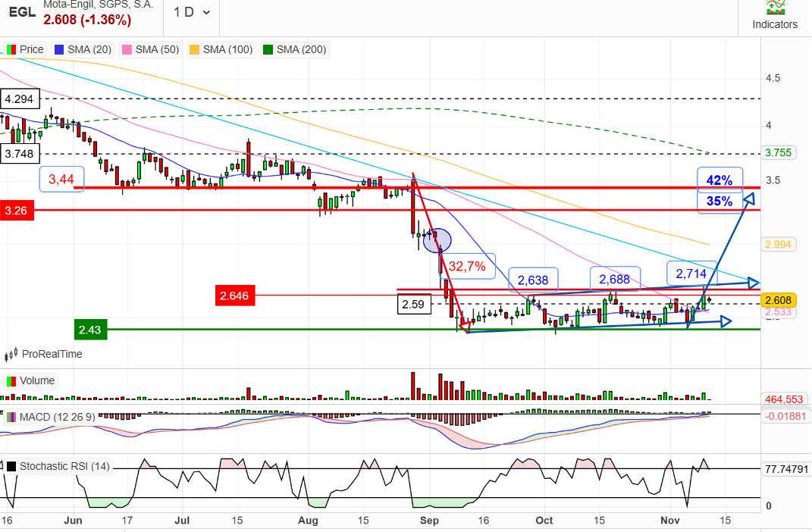Viewport: 812px width, 532px height.
Task: Click the 4.5 price axis tick
Action: [x=773, y=78]
